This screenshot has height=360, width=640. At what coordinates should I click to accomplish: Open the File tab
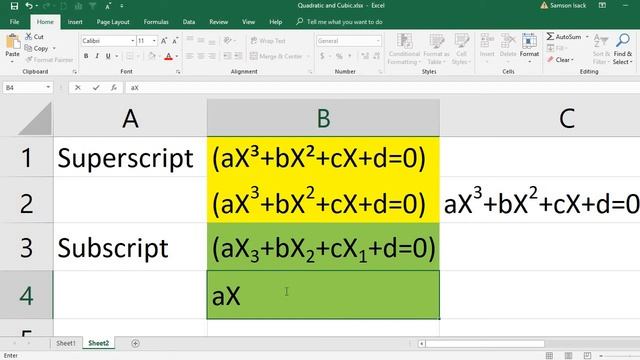(x=14, y=22)
